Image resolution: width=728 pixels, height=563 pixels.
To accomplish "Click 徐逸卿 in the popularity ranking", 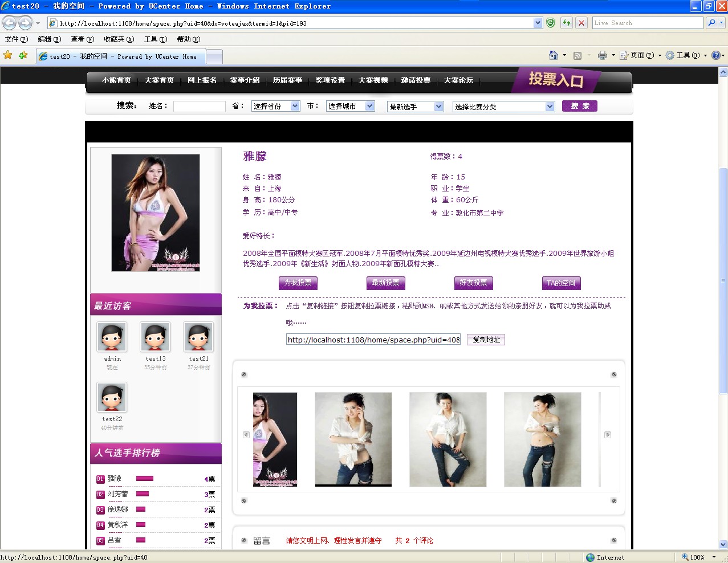I will (x=117, y=509).
